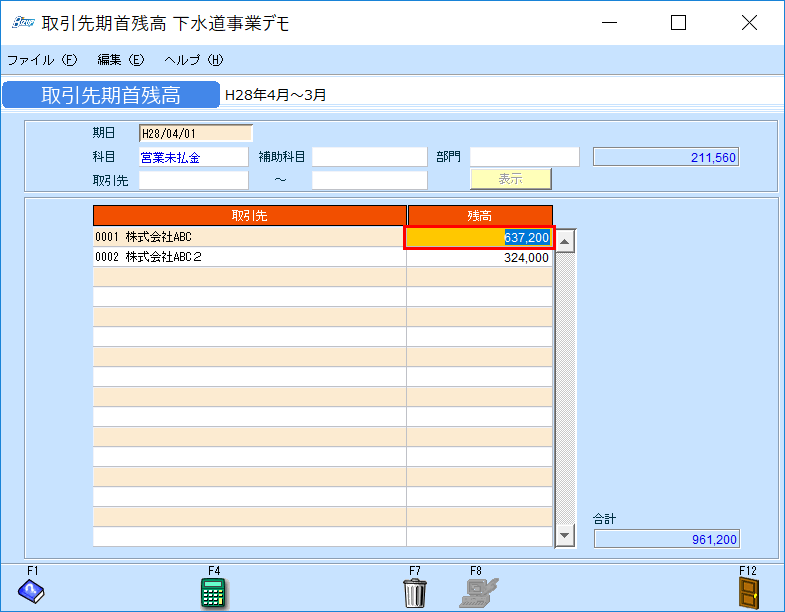Click the 324,000 balance cell
785x612 pixels.
click(479, 257)
